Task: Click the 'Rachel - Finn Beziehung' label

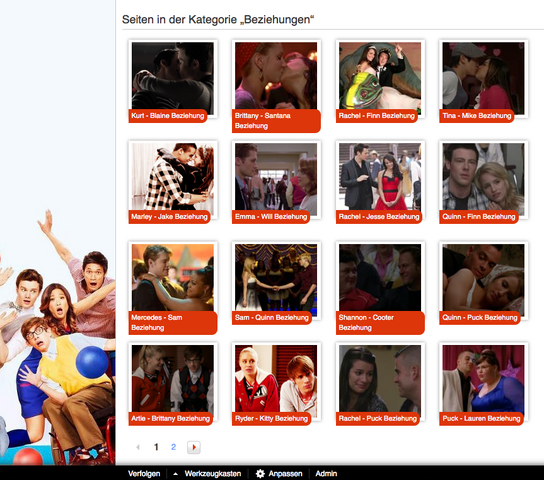Action: coord(377,116)
